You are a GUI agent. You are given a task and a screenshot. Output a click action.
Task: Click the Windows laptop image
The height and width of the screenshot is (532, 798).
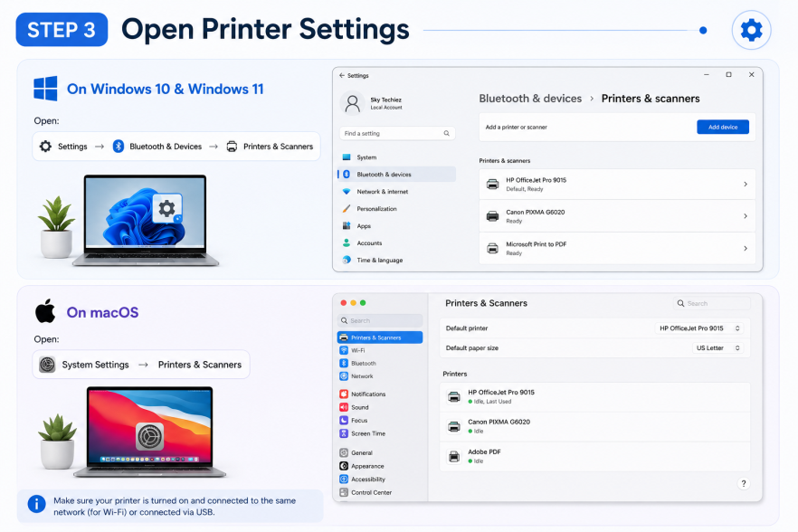146,221
